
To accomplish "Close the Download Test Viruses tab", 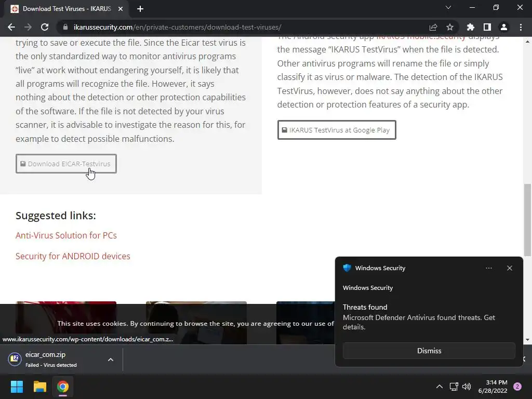I will click(121, 9).
